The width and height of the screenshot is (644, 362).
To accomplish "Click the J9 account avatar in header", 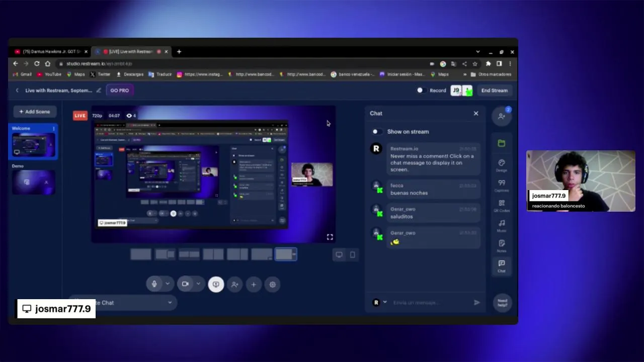I will [456, 90].
